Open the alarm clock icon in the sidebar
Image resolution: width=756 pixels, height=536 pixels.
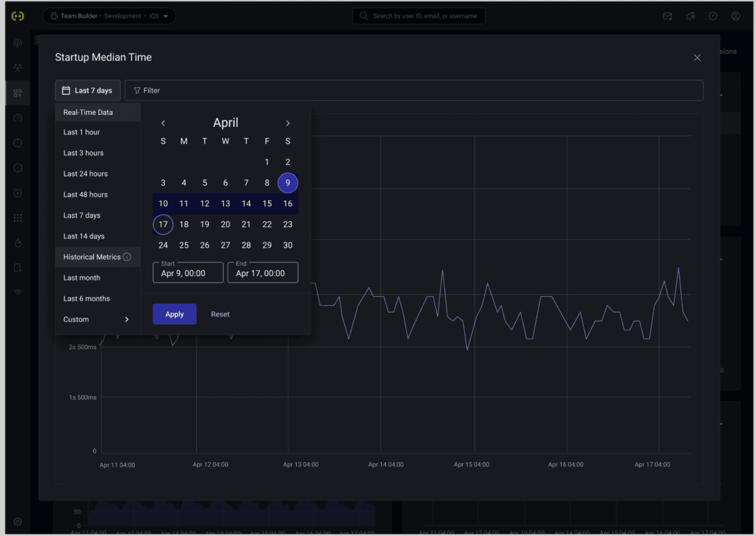coord(18,193)
